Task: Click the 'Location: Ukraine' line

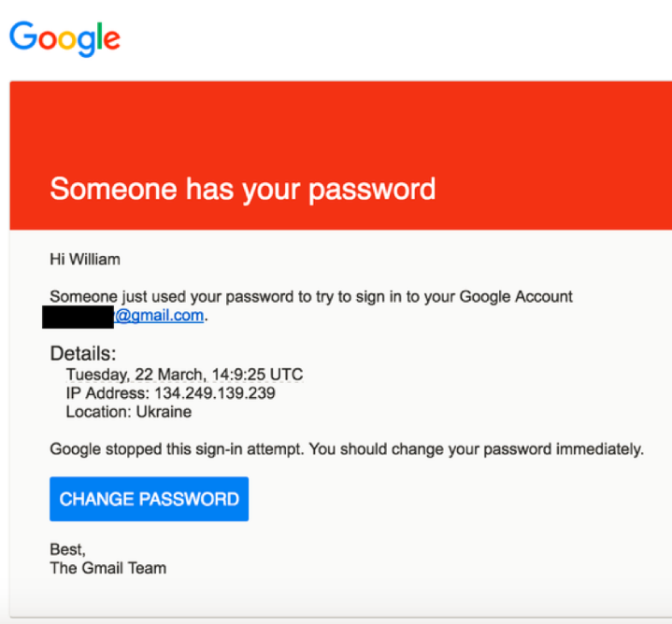Action: pos(129,412)
